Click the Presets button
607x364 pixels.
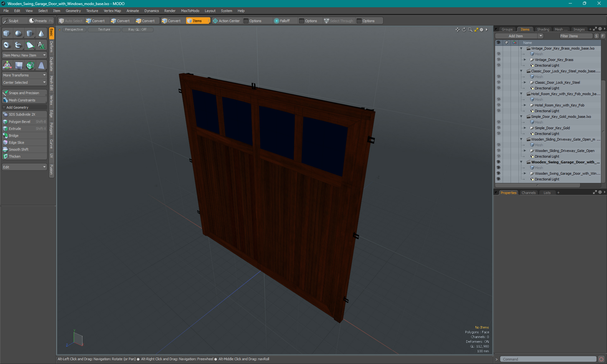tap(41, 21)
